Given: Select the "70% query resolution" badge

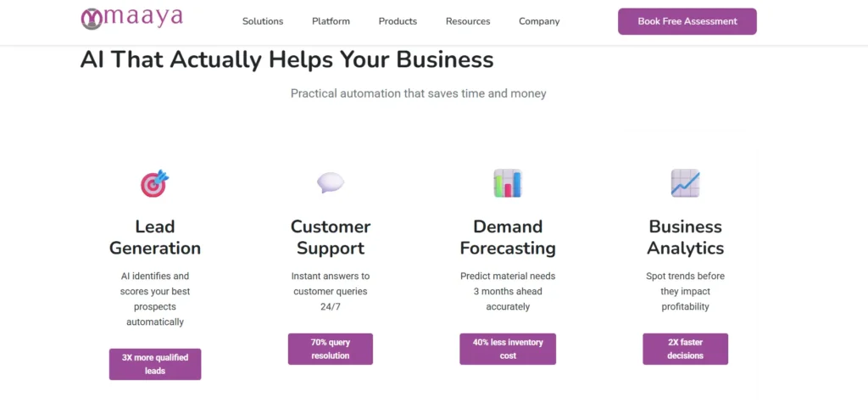Looking at the screenshot, I should click(331, 349).
